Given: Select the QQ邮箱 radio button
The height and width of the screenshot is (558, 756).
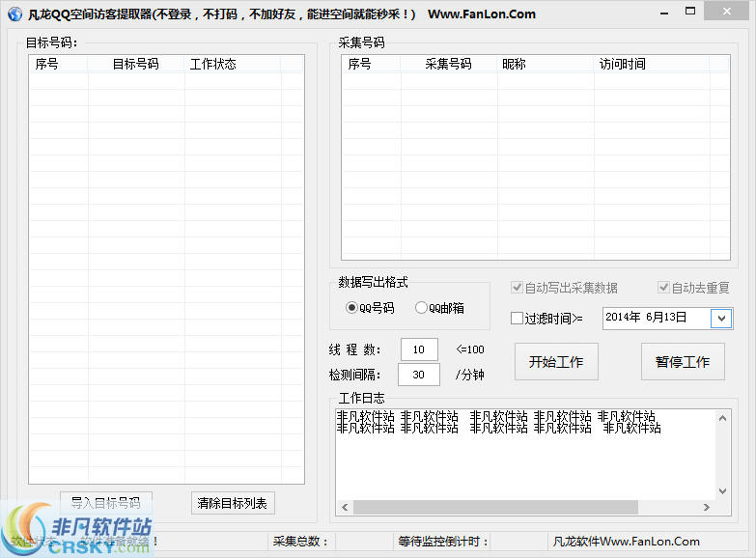Looking at the screenshot, I should point(439,308).
